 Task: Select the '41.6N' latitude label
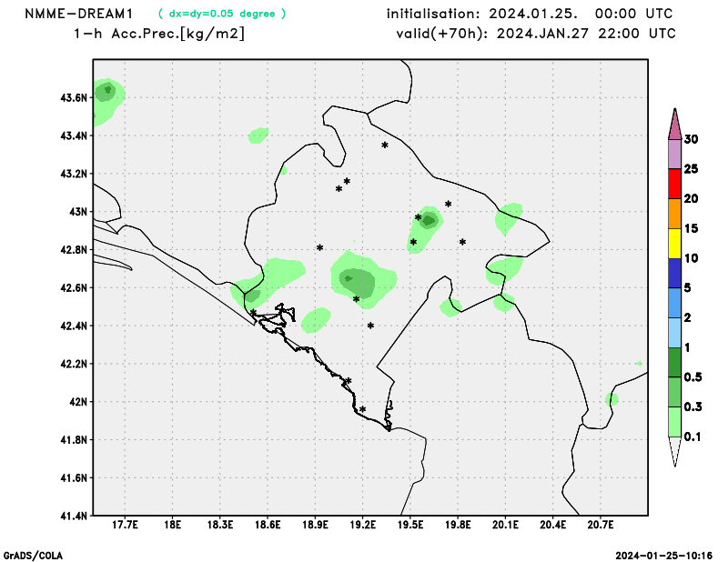pos(74,478)
